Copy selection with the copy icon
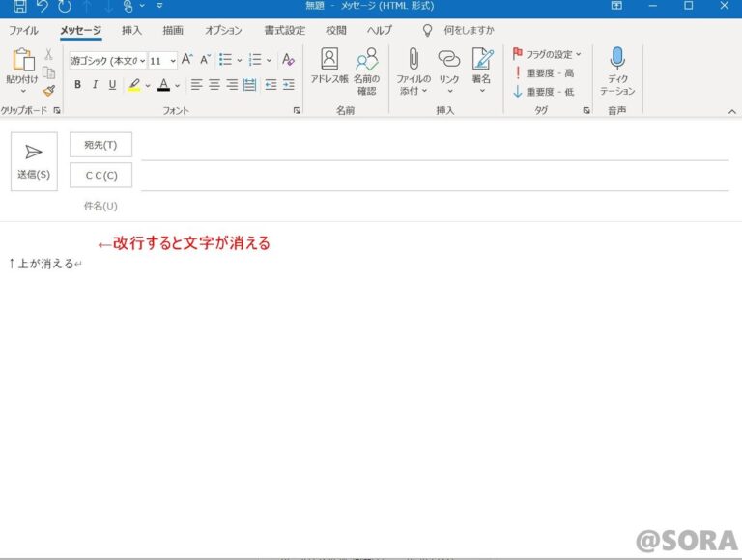 click(48, 72)
